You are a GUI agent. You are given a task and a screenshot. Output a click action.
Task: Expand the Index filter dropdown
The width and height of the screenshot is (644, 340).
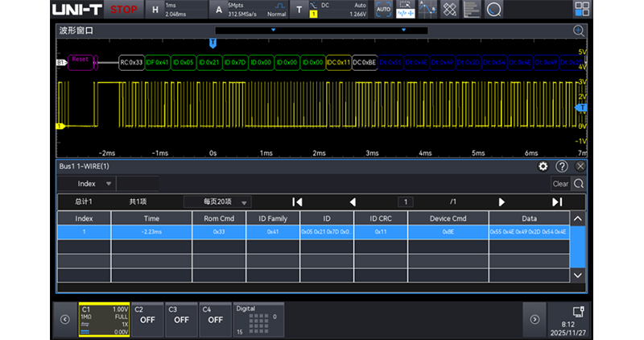tap(86, 184)
